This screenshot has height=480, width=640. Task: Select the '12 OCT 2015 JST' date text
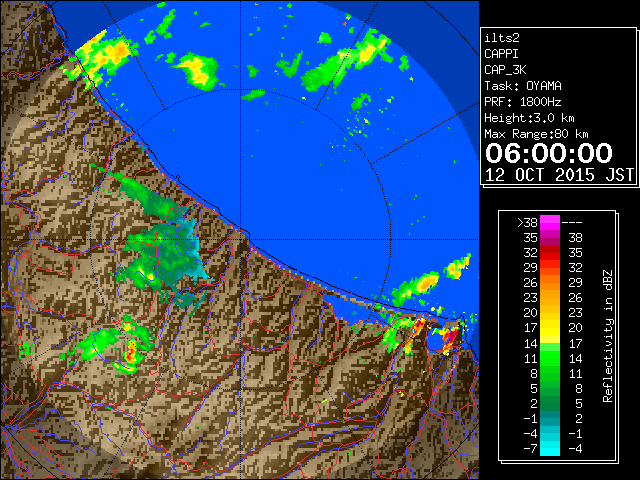[x=559, y=175]
